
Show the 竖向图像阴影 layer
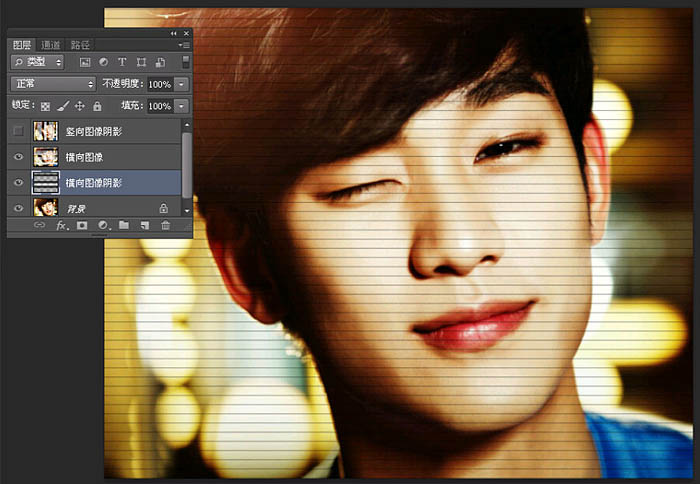pos(18,131)
